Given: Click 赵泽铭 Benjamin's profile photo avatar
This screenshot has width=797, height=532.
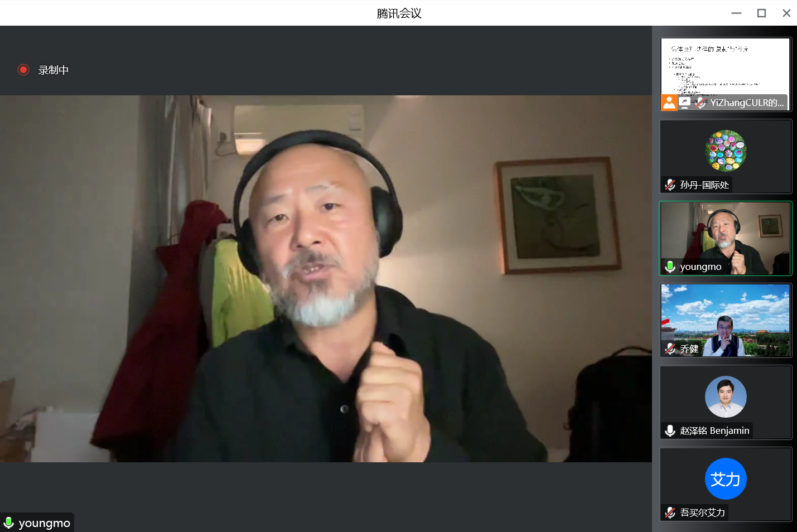Looking at the screenshot, I should [x=726, y=397].
